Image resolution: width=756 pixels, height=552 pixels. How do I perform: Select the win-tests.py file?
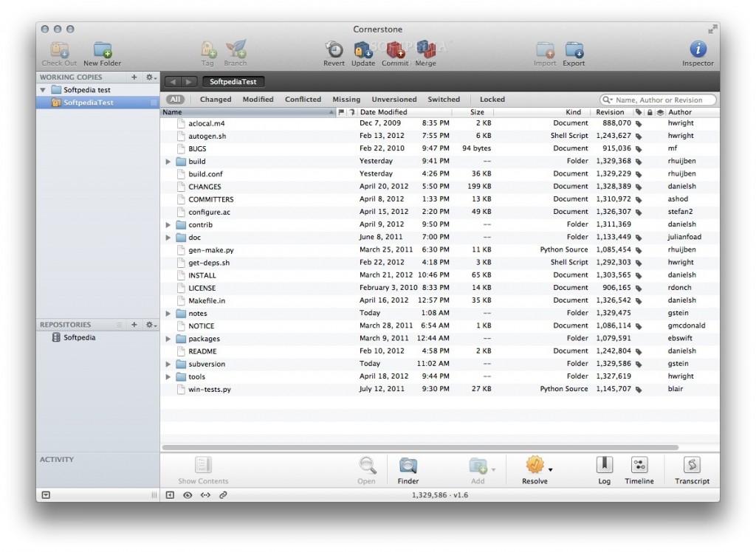(440, 389)
